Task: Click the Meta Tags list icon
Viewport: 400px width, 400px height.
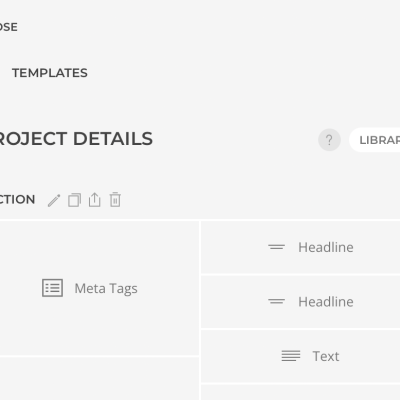Action: pos(52,288)
